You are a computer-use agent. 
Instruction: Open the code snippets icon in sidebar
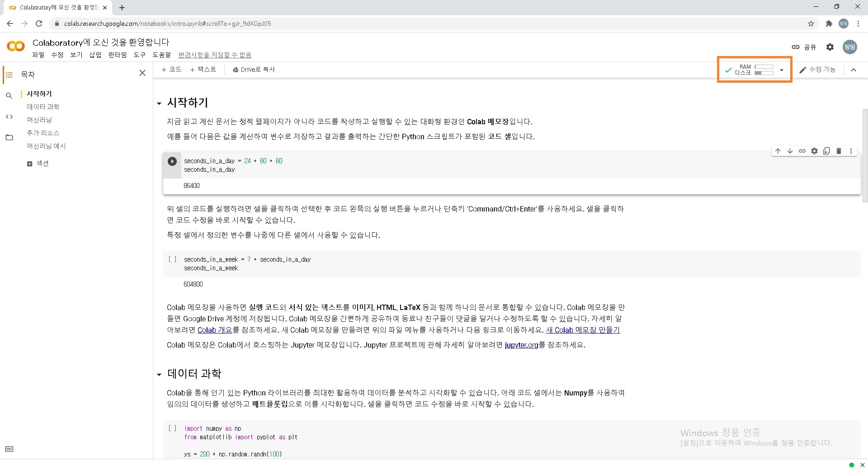(x=9, y=117)
